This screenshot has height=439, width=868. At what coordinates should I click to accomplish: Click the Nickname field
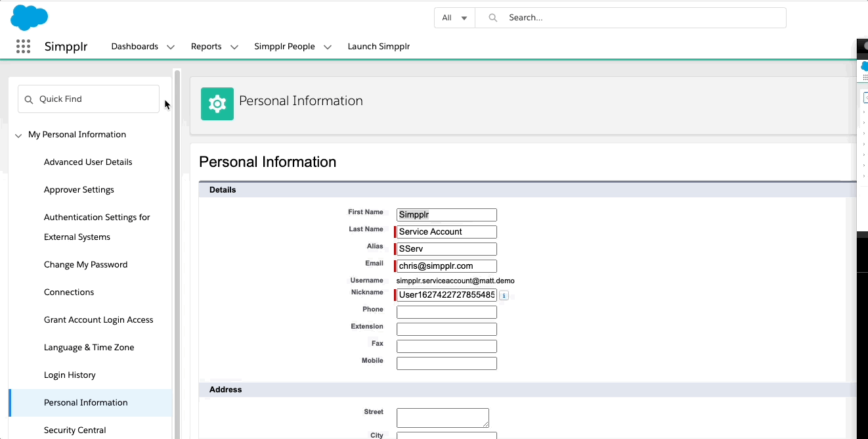click(446, 295)
